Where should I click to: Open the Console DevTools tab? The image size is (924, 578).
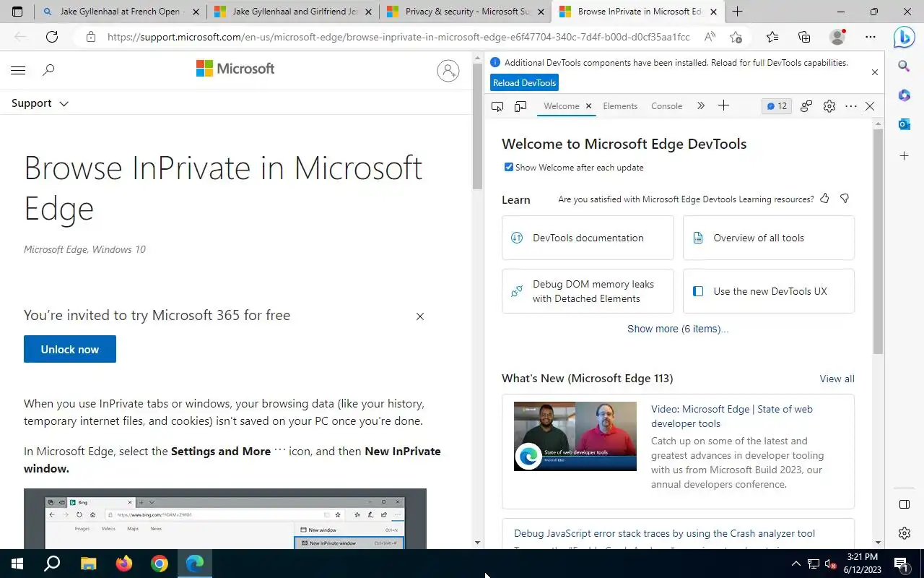(666, 106)
